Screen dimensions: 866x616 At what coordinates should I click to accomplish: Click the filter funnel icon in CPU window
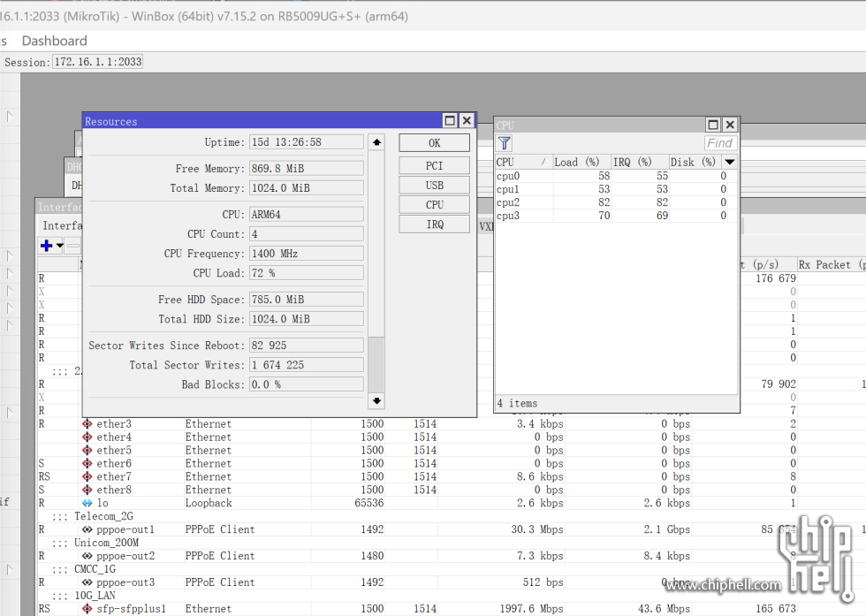(x=505, y=143)
